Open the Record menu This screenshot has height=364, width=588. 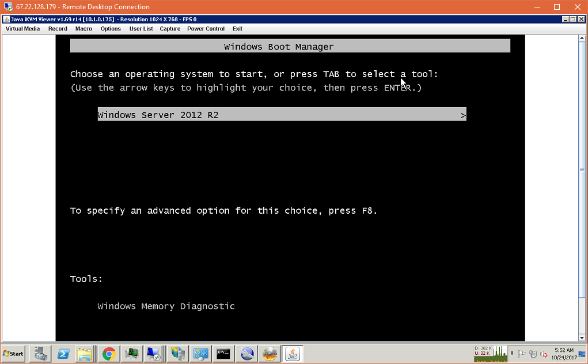(58, 28)
